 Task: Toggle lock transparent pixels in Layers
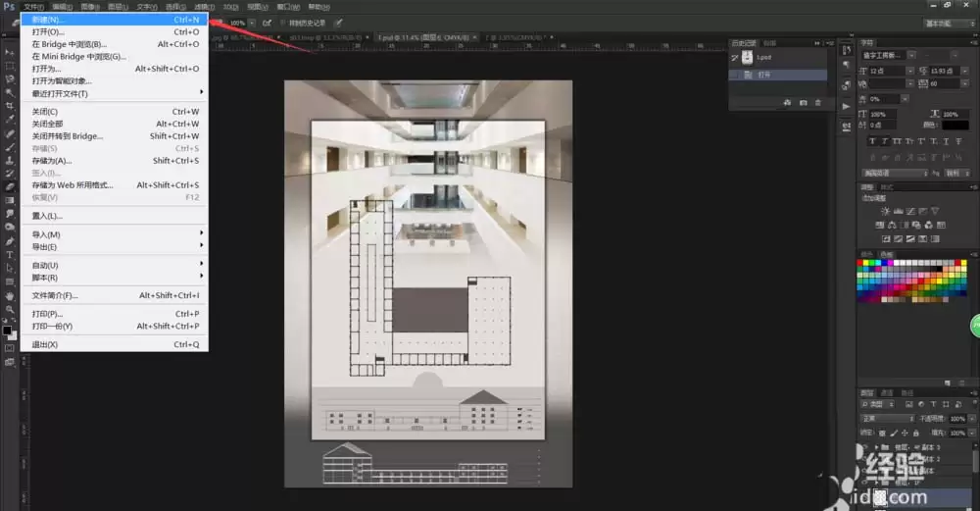click(x=882, y=433)
